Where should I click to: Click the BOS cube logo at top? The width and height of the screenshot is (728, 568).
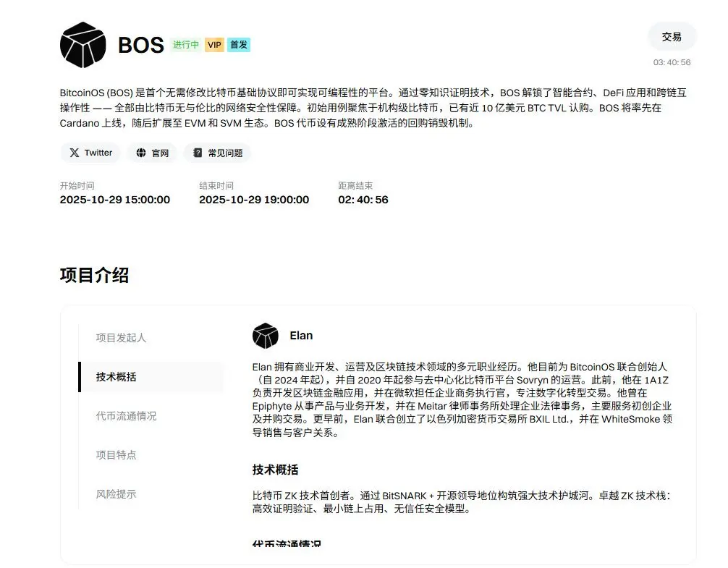tap(82, 45)
